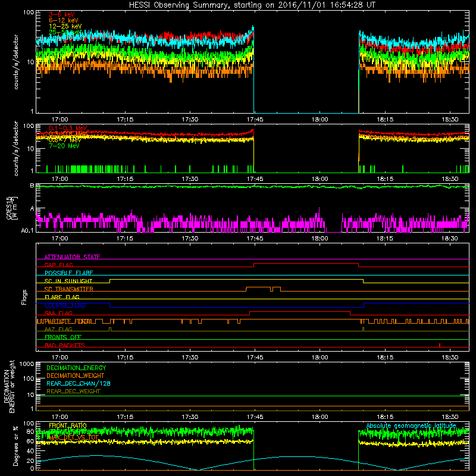The image size is (476, 476).
Task: Select the POSSIBLE_FLARE label
Action: pos(68,273)
